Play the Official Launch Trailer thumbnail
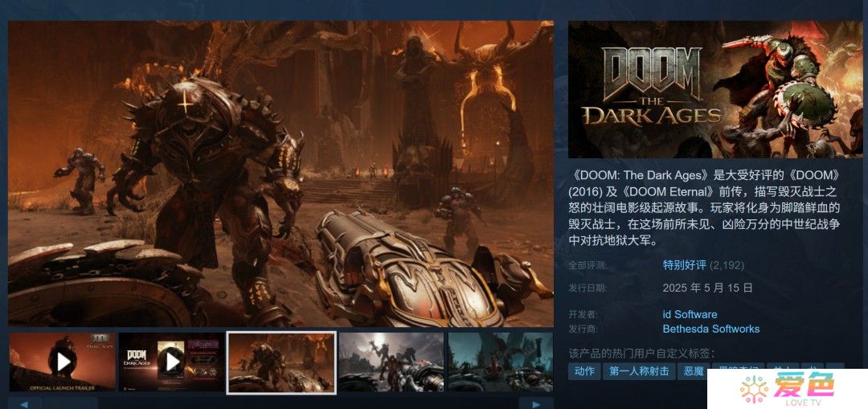The width and height of the screenshot is (868, 409). coord(63,362)
